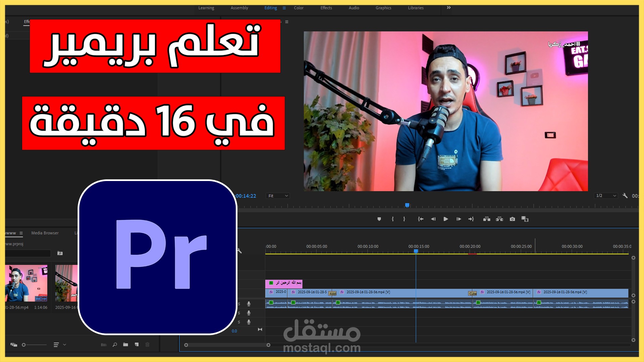
Task: Export frame with the camera icon
Action: tap(512, 219)
